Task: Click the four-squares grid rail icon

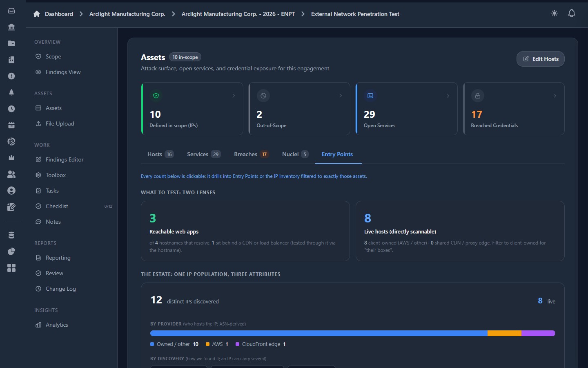Action: 11,268
